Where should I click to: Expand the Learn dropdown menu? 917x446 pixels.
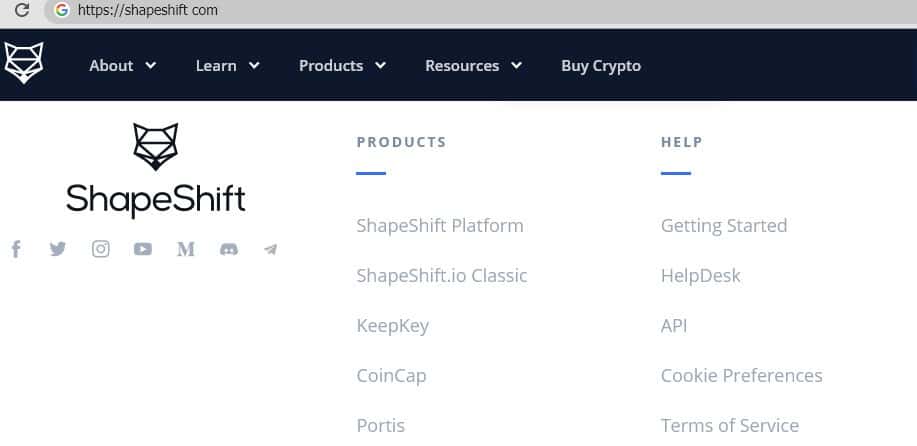click(227, 66)
